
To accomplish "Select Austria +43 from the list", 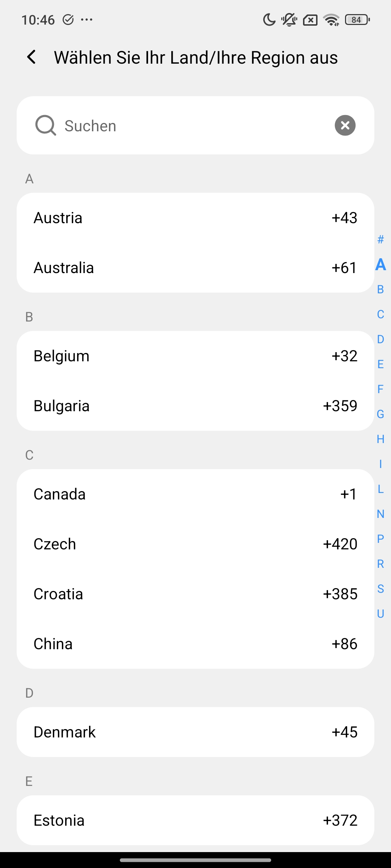I will [195, 218].
